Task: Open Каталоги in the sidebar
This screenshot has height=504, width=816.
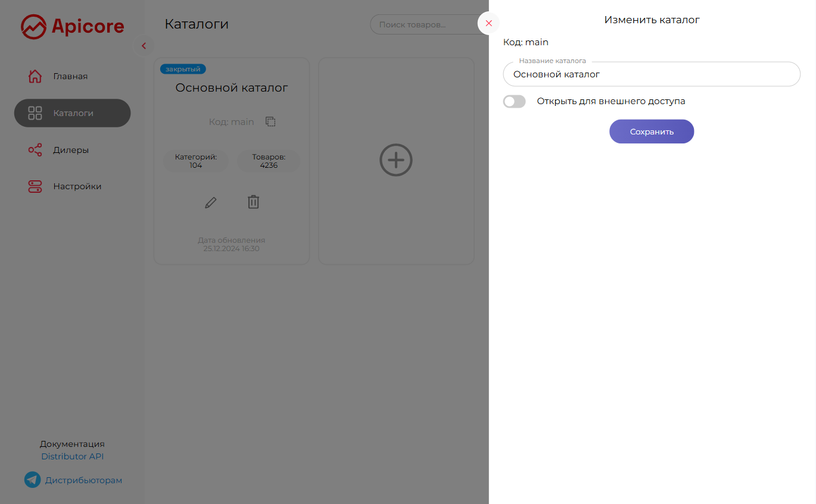Action: [x=72, y=113]
